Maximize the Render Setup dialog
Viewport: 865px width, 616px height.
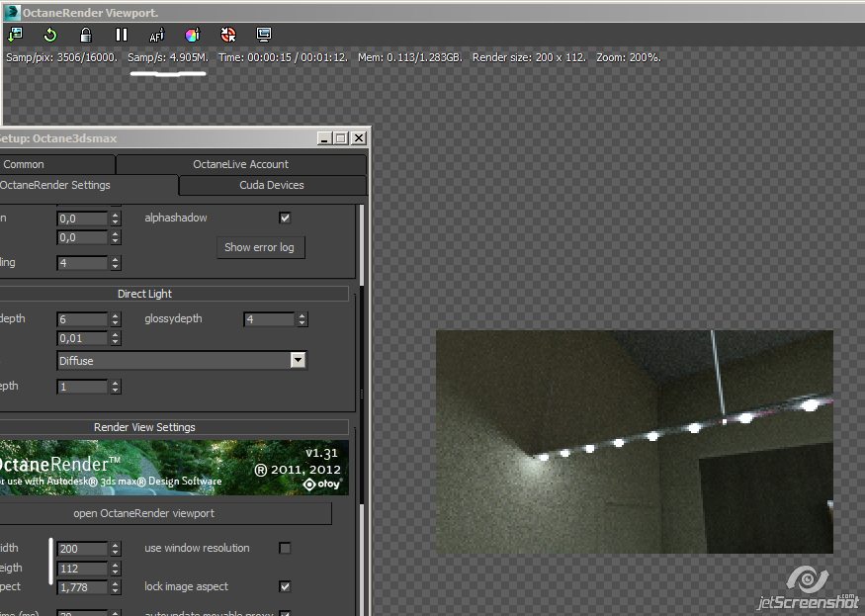point(341,138)
